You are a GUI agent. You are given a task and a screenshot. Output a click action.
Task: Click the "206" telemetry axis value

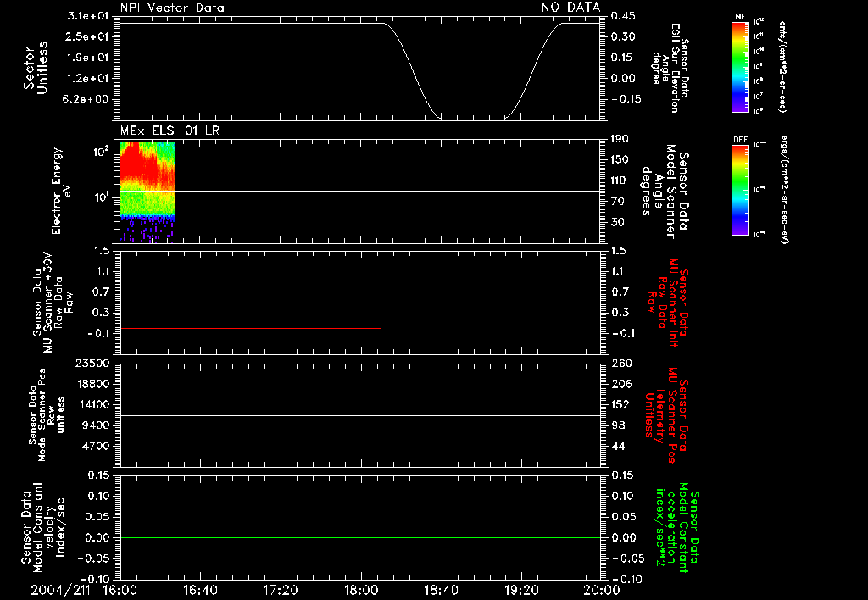point(620,384)
